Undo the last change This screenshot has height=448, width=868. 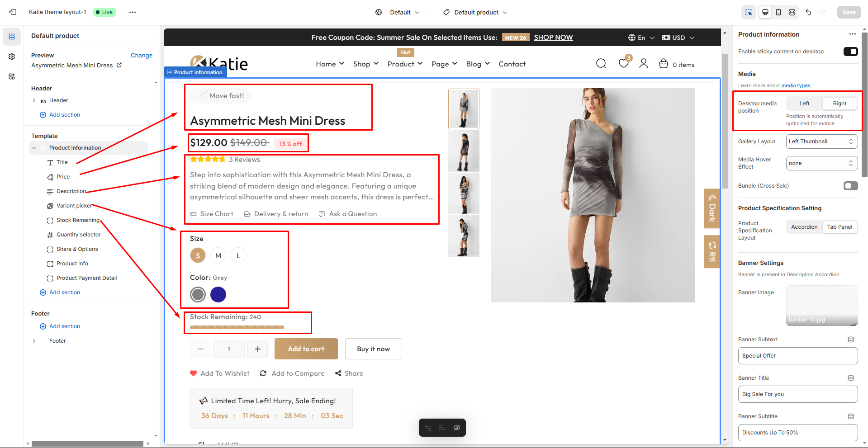click(x=808, y=12)
